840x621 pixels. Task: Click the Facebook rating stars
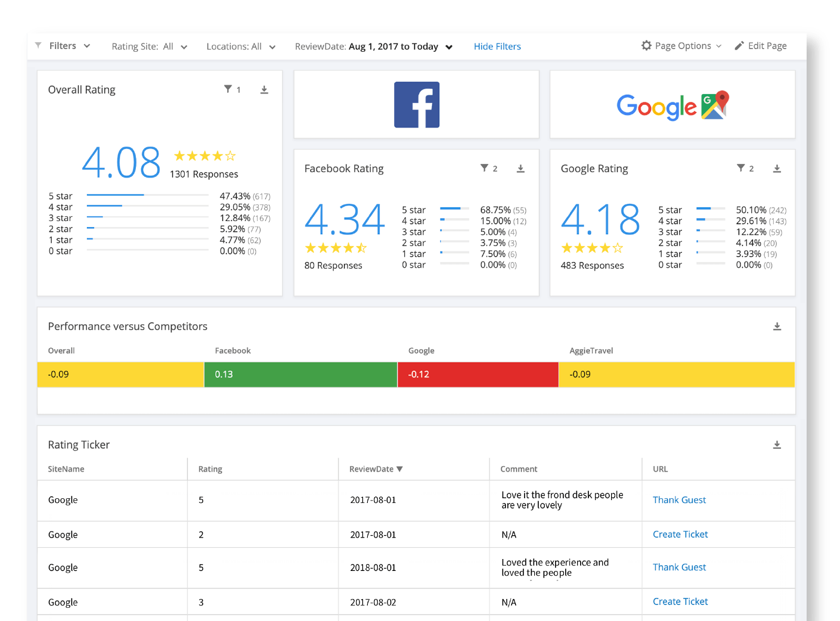[336, 248]
